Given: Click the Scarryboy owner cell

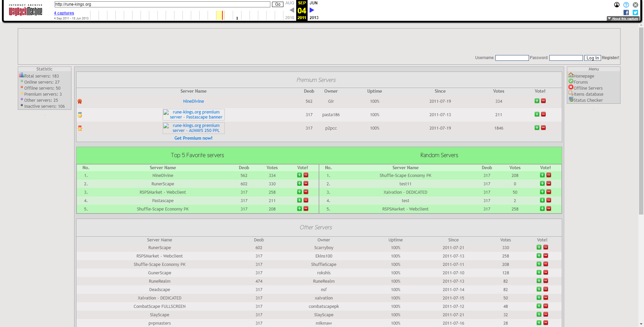Looking at the screenshot, I should pos(324,247).
